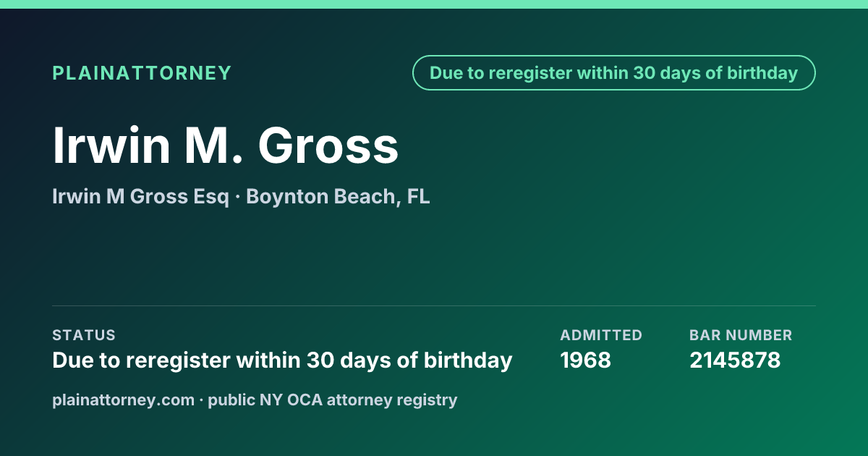Screen dimensions: 868x456
Task: Select the reregister status pill badge
Action: point(613,73)
